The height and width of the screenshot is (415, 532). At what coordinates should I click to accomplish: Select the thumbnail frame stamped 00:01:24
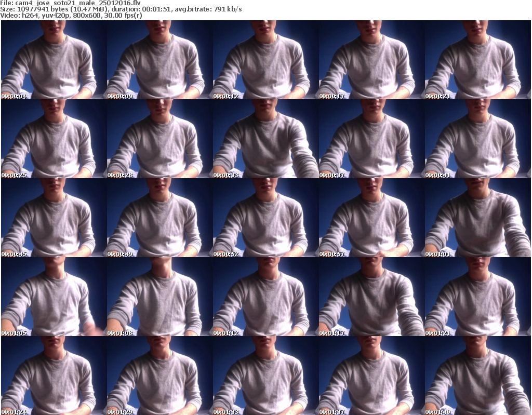[x=54, y=376]
